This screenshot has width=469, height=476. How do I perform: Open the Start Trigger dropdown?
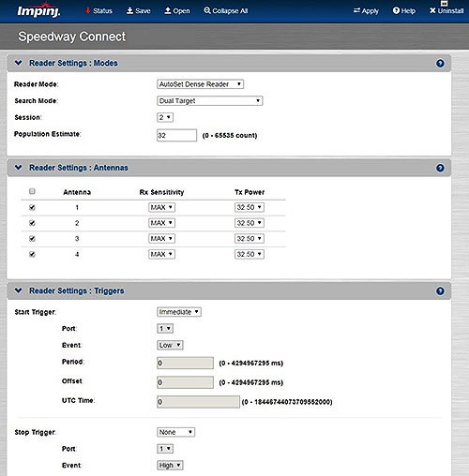coord(179,312)
